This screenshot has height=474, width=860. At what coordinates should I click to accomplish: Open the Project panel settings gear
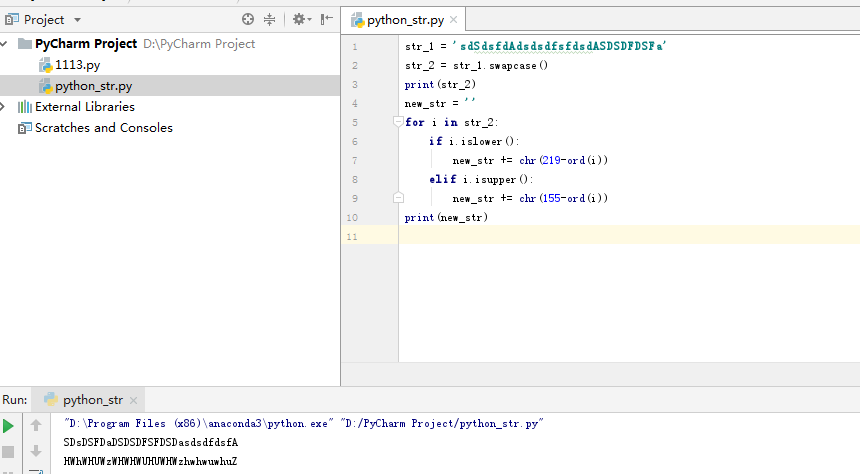[299, 19]
